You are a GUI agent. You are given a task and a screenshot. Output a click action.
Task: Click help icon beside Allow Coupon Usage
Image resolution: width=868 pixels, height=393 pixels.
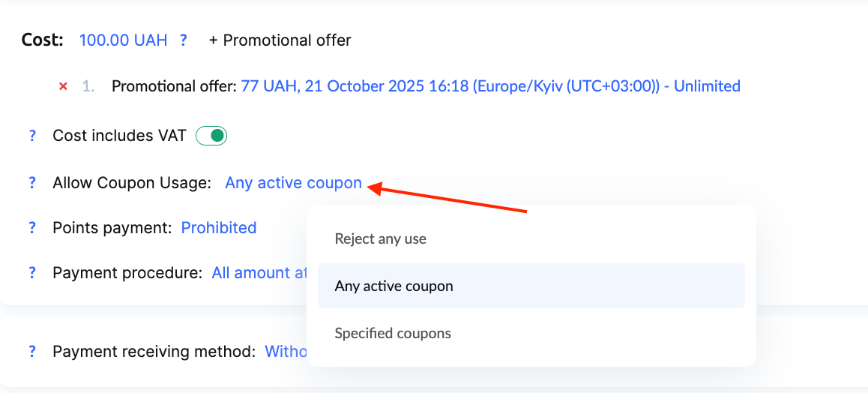(32, 182)
